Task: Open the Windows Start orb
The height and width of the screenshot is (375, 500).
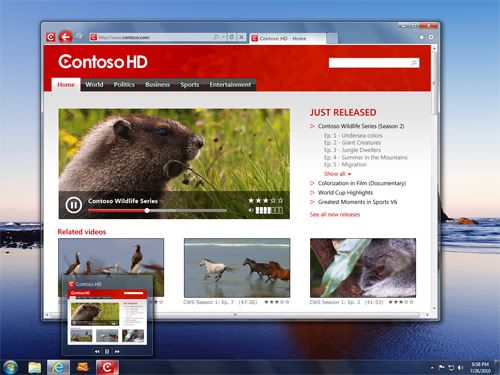Action: point(10,367)
